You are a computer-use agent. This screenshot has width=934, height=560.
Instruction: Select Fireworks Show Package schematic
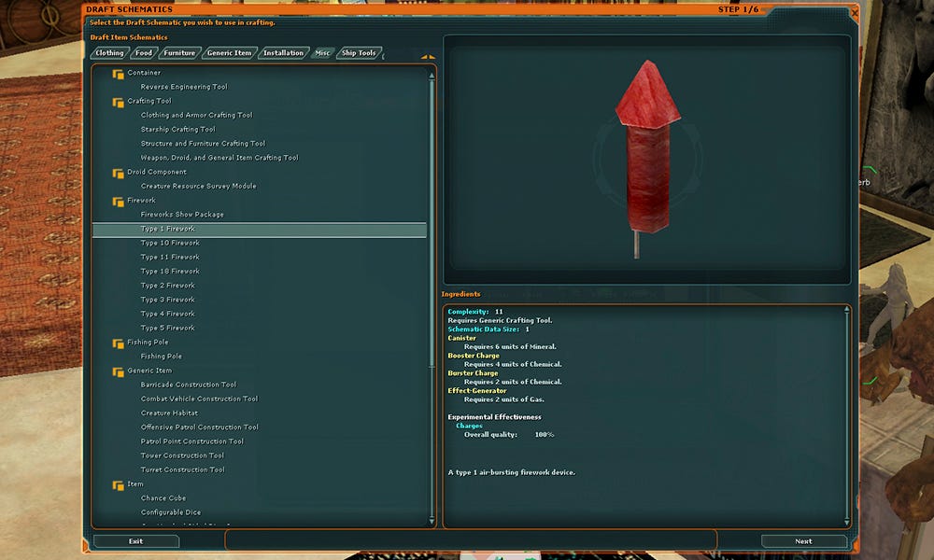tap(182, 215)
